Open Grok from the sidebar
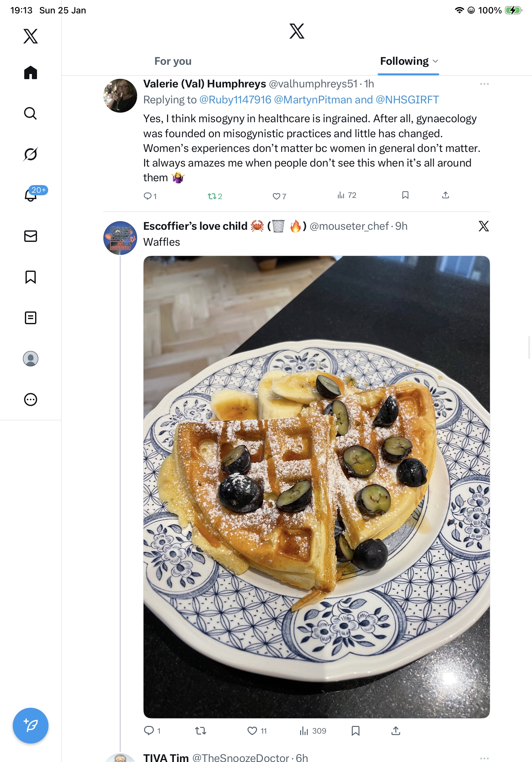 (31, 154)
